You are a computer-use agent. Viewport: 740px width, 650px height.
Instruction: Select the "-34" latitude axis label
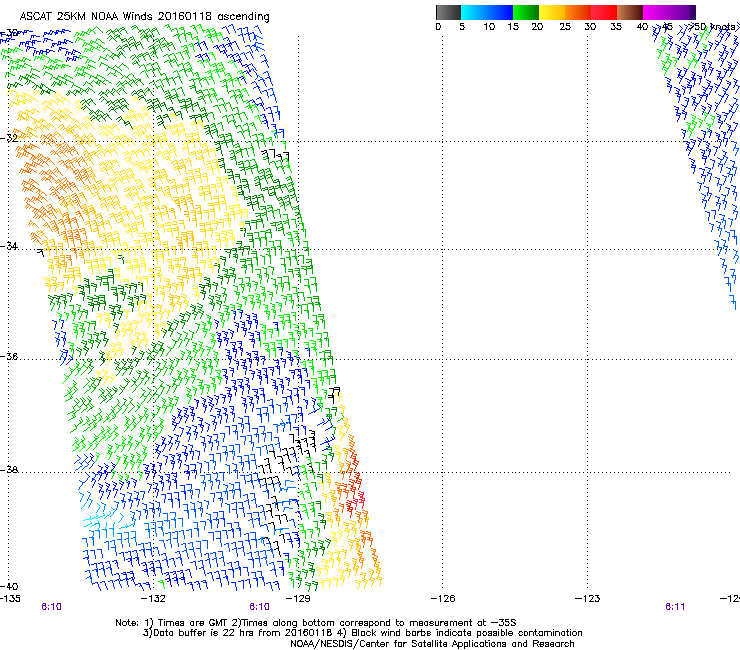tap(9, 246)
